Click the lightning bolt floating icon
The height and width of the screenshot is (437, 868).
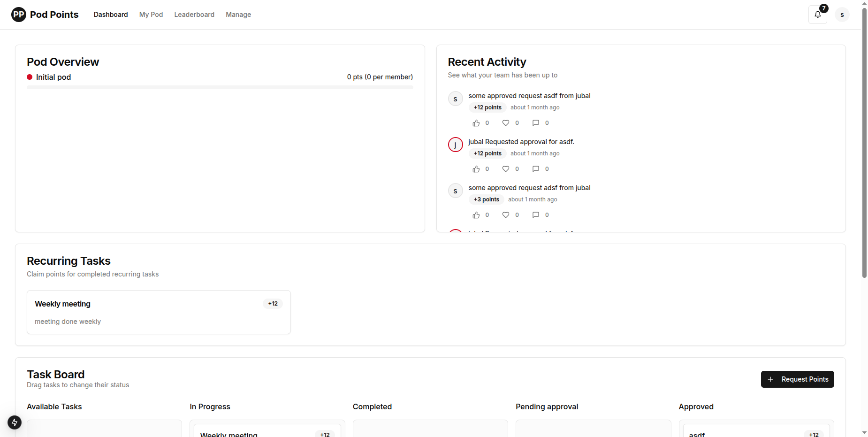click(15, 422)
